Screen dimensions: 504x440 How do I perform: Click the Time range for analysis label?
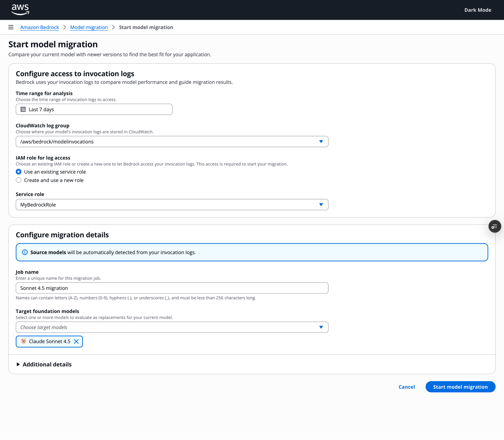point(44,93)
